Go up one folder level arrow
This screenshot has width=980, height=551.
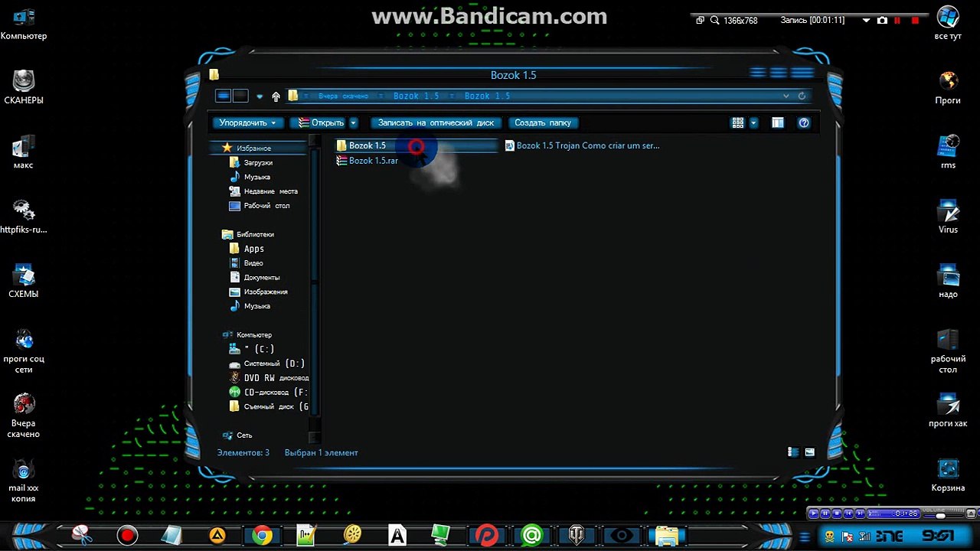pyautogui.click(x=276, y=96)
